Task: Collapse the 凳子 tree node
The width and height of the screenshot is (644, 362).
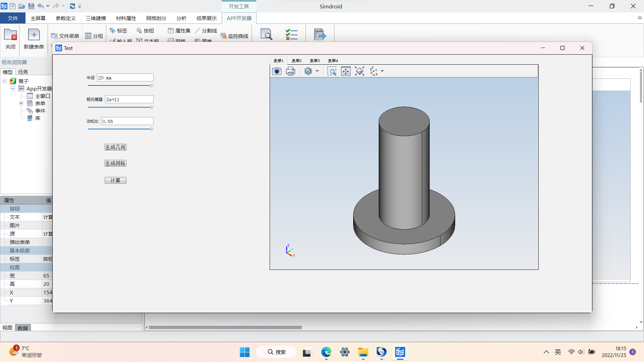Action: (4, 81)
